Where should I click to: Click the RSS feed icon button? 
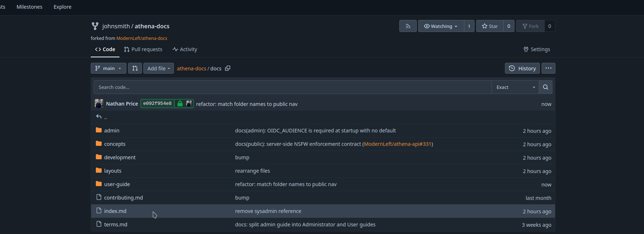(x=408, y=26)
